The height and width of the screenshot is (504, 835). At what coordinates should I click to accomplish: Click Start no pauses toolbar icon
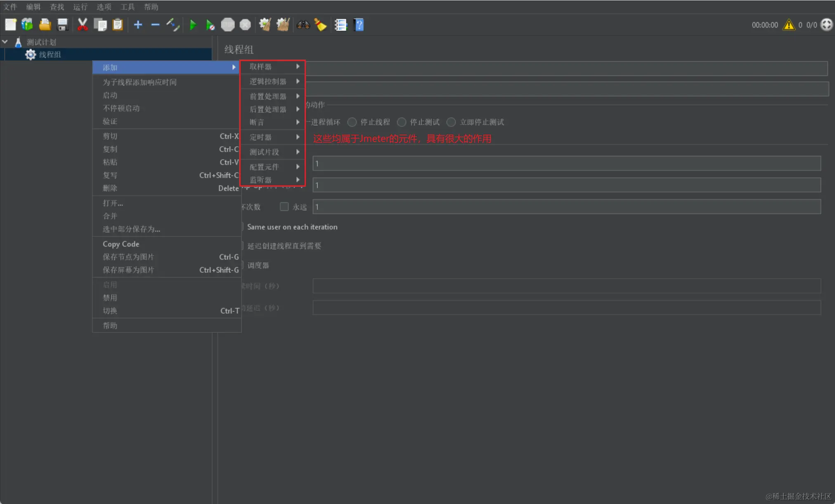pos(210,25)
